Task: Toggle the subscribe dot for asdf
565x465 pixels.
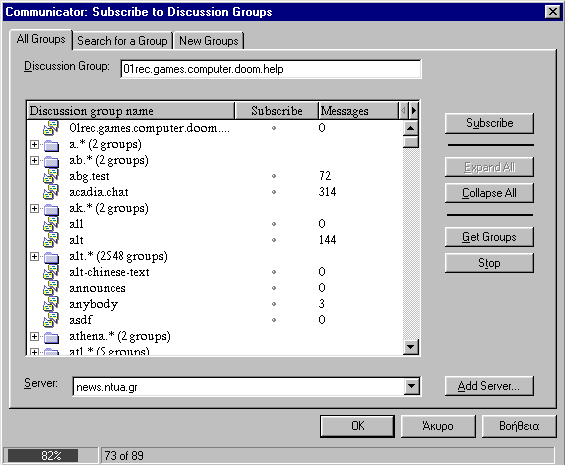Action: pos(274,319)
